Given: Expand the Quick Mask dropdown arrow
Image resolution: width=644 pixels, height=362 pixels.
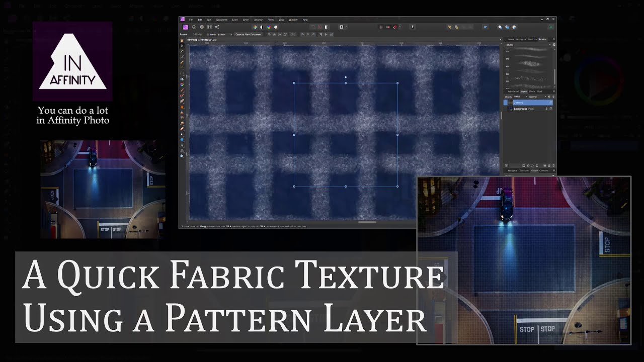Looking at the screenshot, I should tap(347, 27).
